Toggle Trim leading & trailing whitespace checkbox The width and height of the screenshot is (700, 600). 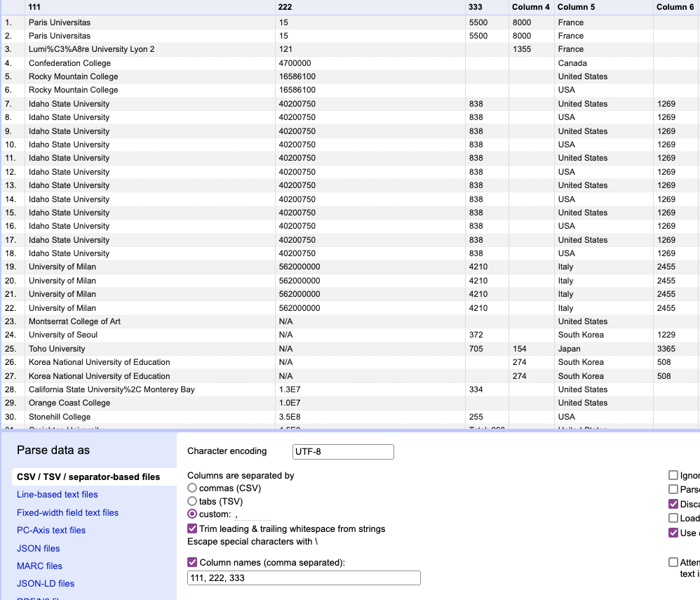(x=192, y=528)
